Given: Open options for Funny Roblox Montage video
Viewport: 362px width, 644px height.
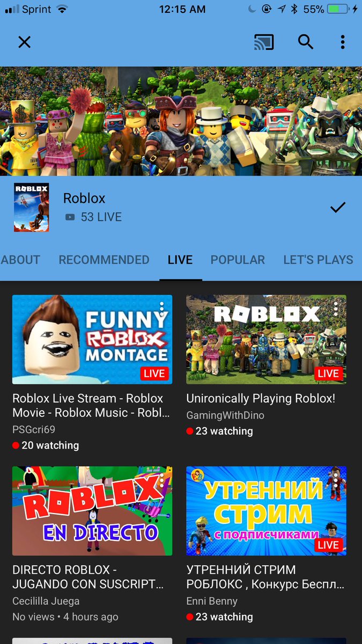Looking at the screenshot, I should click(x=162, y=309).
